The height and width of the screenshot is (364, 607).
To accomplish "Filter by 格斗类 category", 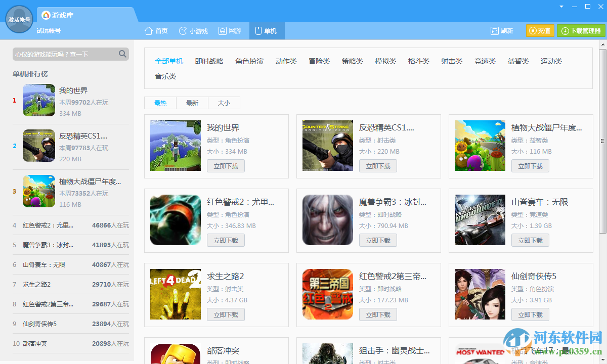I will pyautogui.click(x=419, y=61).
